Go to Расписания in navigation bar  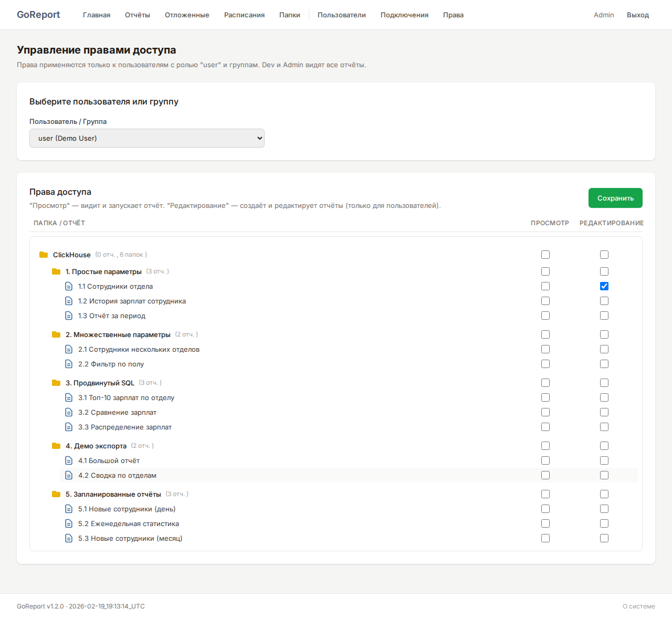[x=244, y=15]
